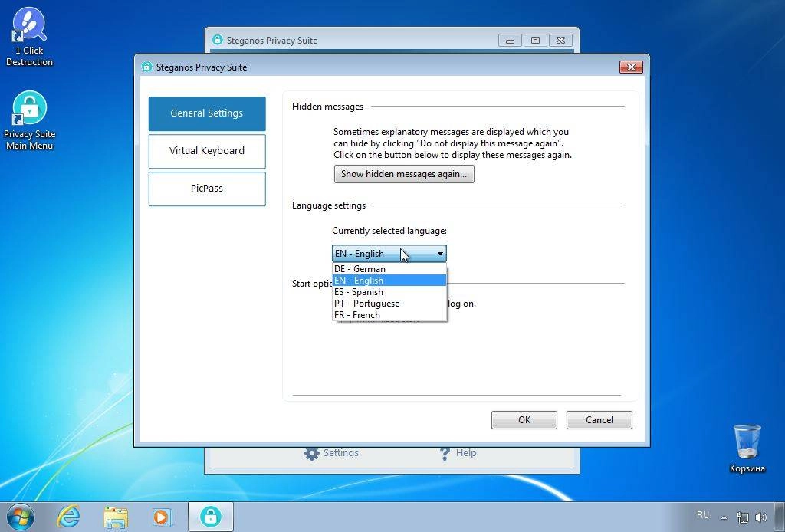Open Privacy Suite Main Menu desktop shortcut
The height and width of the screenshot is (532, 785).
tap(29, 120)
